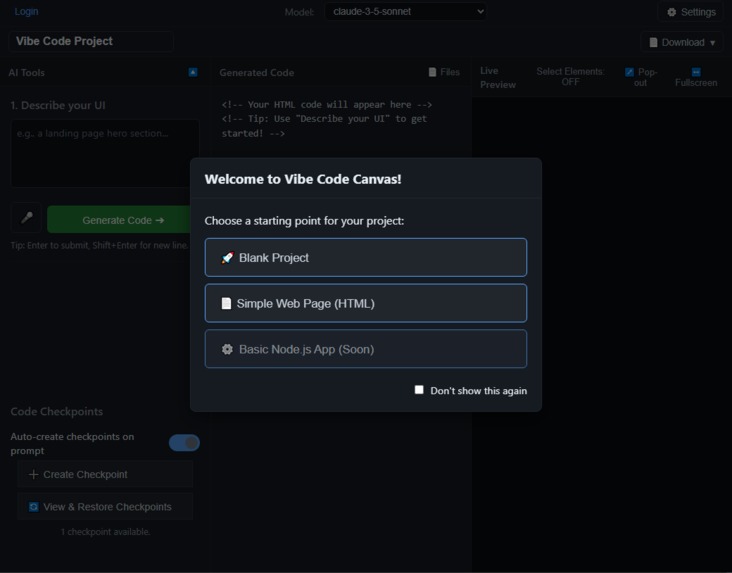Expand the Download dropdown arrow

(712, 42)
